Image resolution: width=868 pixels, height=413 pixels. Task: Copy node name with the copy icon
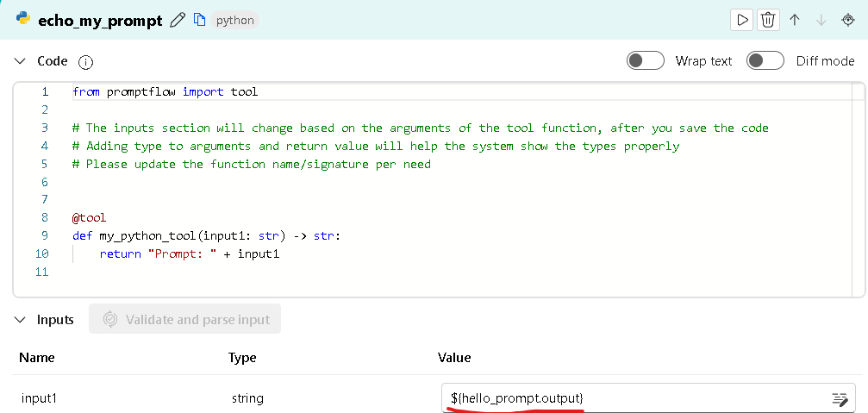point(199,20)
